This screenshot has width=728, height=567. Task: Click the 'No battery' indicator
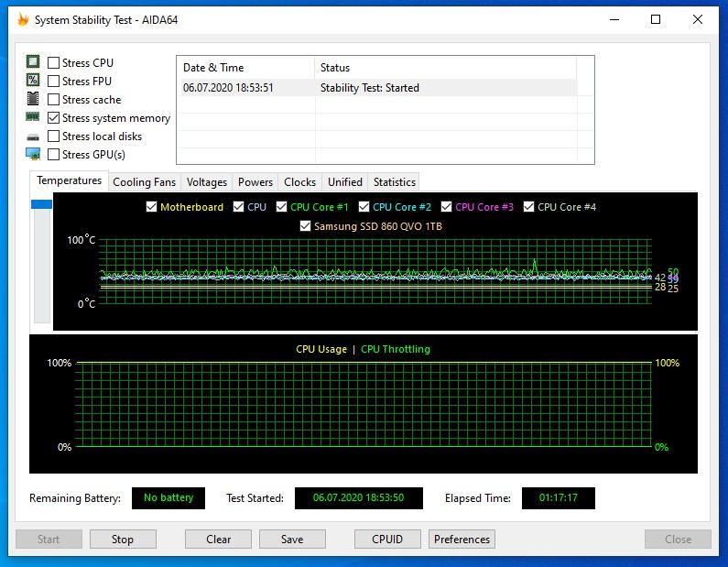(168, 497)
